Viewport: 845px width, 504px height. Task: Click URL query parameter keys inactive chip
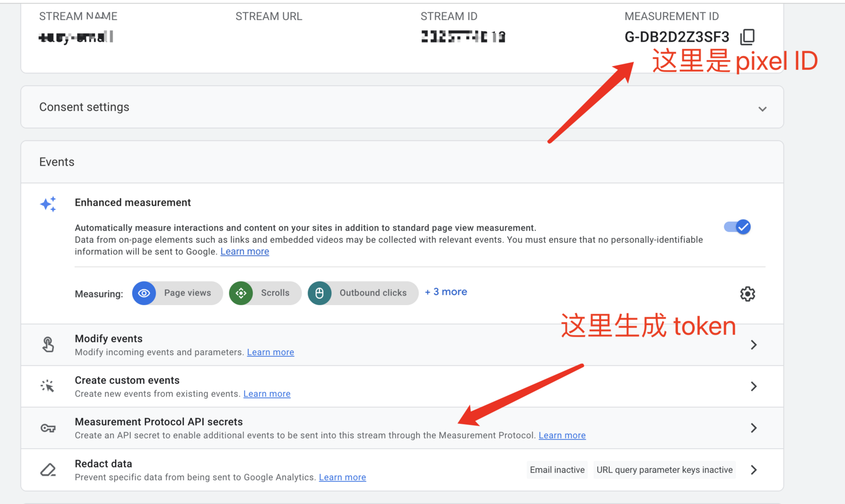tap(664, 470)
